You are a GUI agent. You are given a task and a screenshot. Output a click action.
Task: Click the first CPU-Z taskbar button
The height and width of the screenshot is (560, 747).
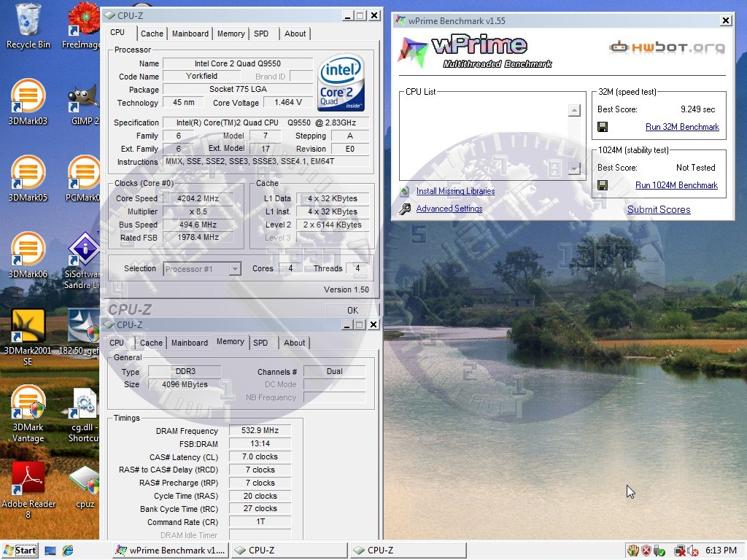coord(290,551)
